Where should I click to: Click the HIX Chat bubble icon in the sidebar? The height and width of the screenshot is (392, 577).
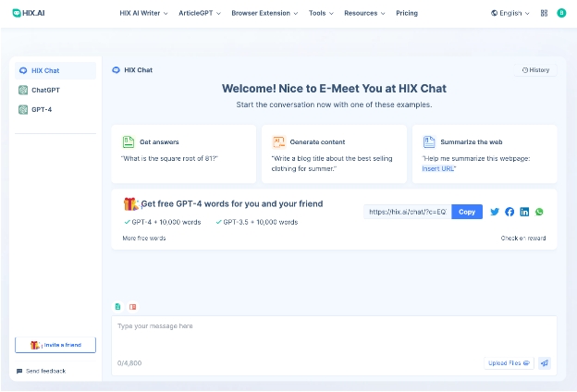(x=23, y=70)
